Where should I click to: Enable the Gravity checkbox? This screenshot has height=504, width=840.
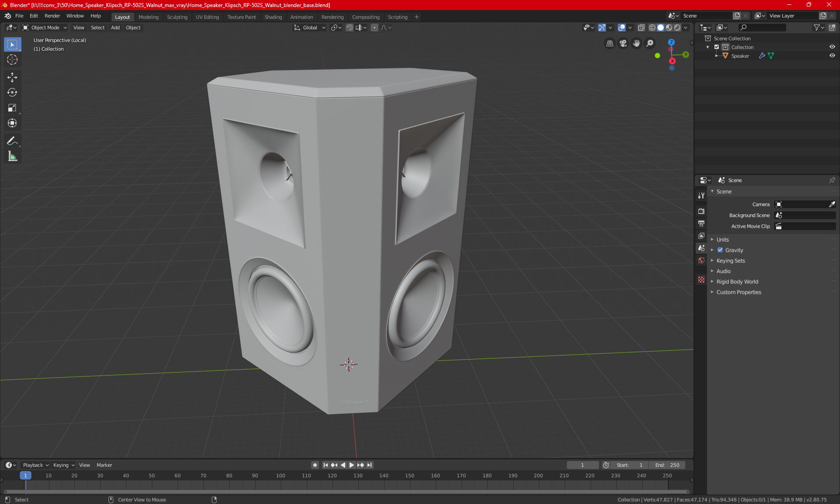point(720,250)
